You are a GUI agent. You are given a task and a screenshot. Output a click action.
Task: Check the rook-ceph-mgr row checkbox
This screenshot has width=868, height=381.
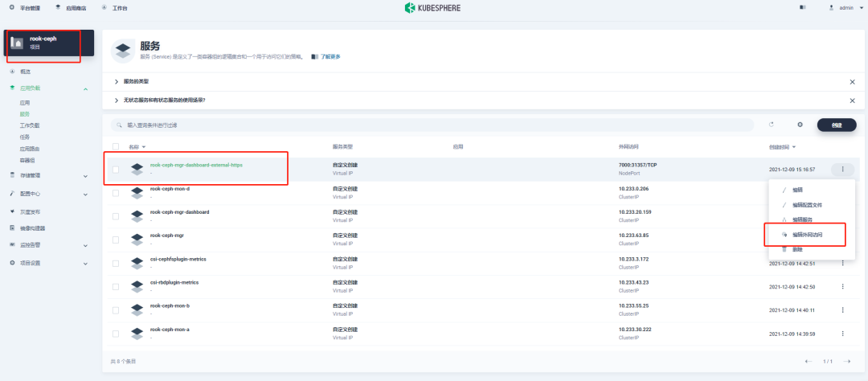(116, 240)
